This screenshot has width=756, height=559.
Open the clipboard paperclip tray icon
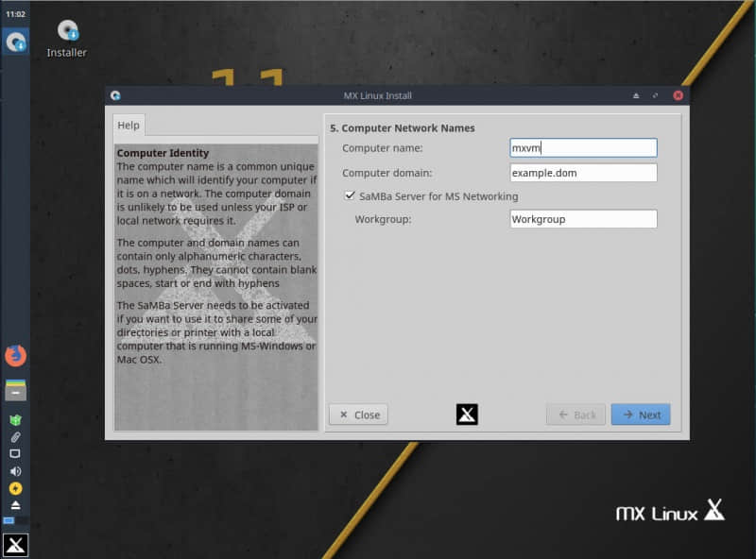(x=15, y=437)
